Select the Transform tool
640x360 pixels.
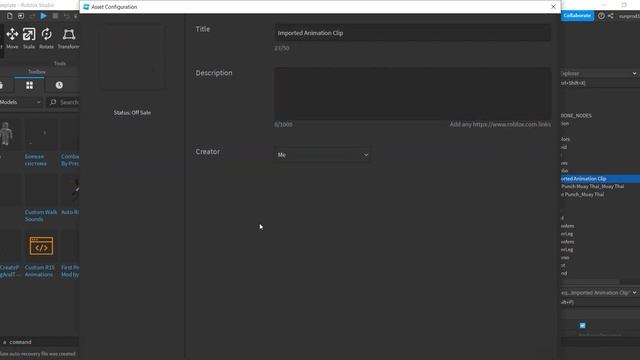click(x=68, y=38)
